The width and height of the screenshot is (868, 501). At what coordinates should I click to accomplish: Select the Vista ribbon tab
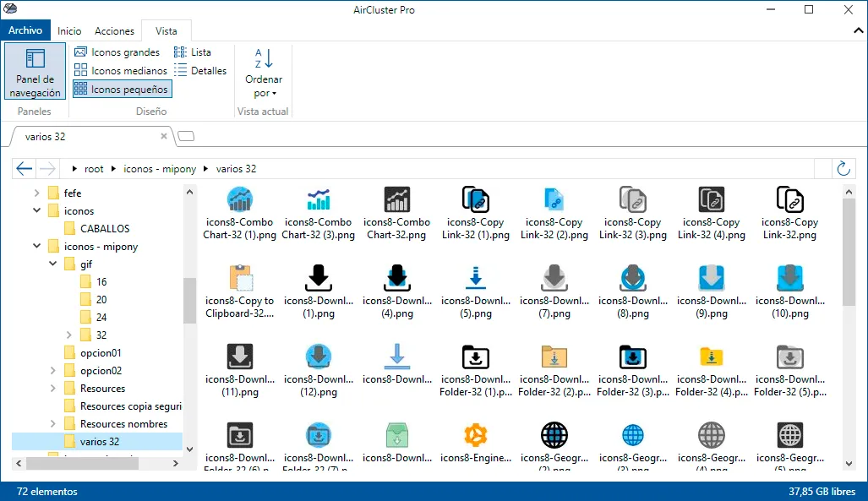pyautogui.click(x=166, y=31)
